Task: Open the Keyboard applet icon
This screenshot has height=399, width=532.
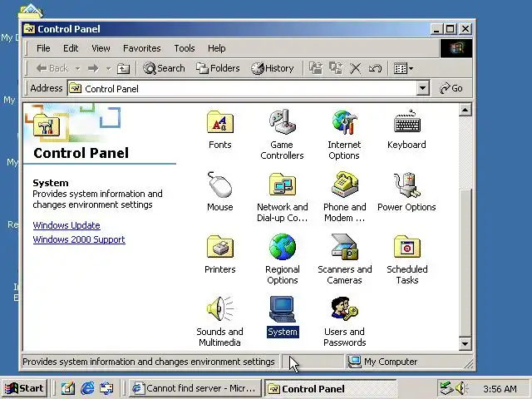Action: point(406,122)
